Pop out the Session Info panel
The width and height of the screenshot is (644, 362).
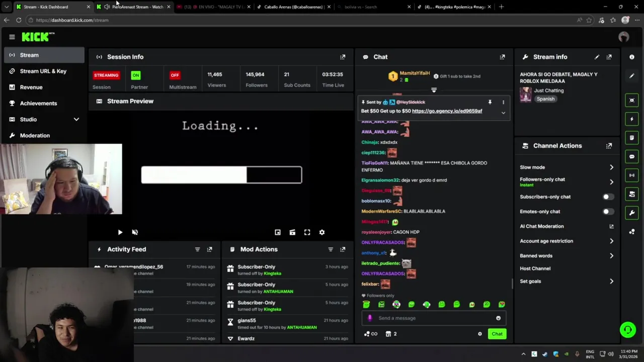[x=343, y=57]
